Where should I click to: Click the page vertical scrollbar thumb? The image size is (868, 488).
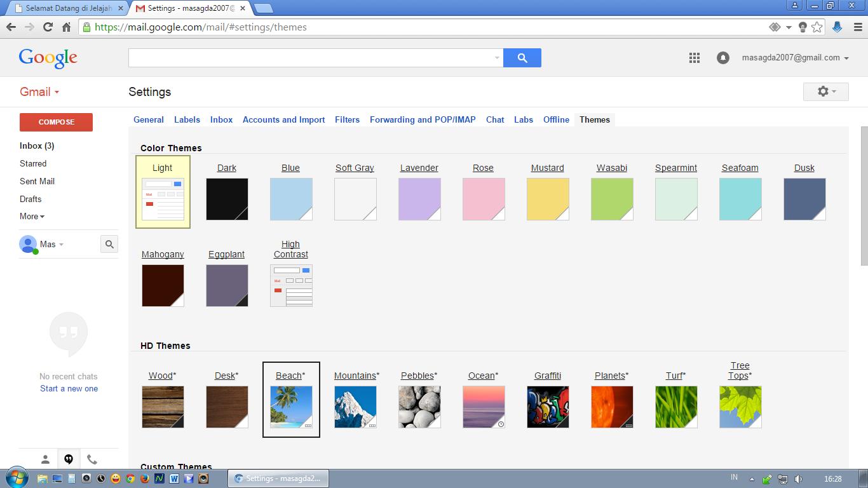864,196
